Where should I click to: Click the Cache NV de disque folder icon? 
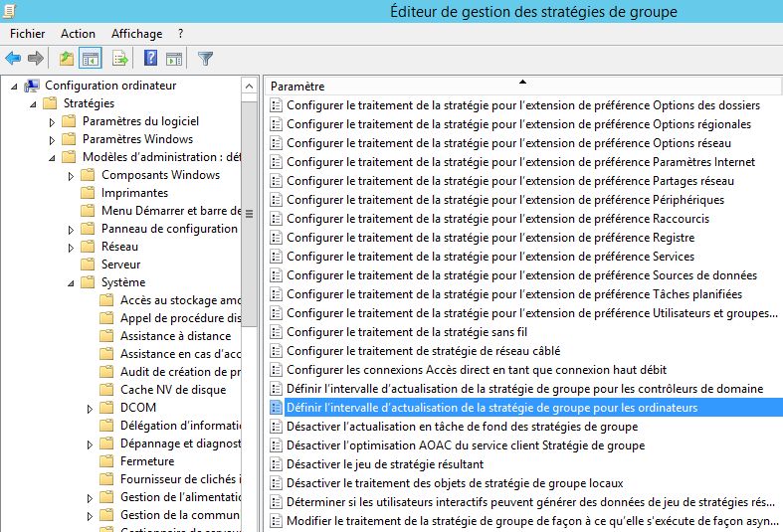(x=106, y=389)
